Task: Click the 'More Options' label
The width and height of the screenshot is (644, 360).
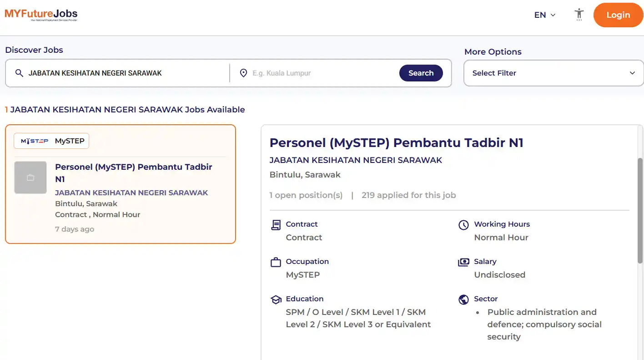Action: click(493, 52)
